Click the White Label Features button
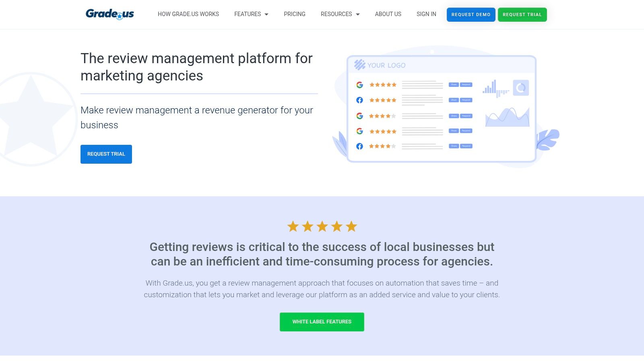 [x=322, y=322]
